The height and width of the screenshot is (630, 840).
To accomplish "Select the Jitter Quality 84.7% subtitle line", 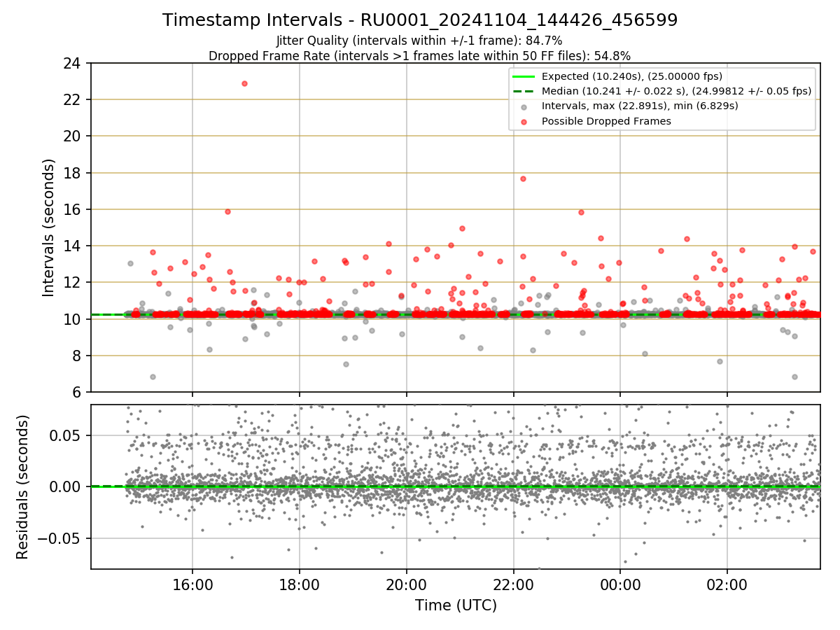I will [419, 41].
